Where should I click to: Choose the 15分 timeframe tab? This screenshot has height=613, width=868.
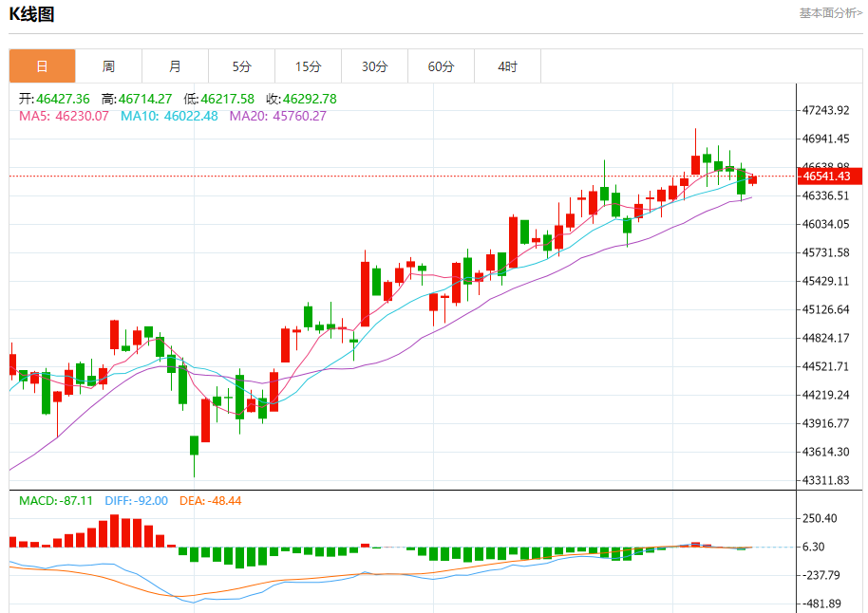coord(308,66)
